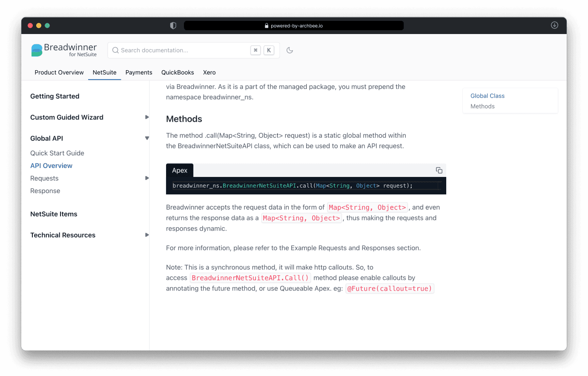Go to the Xero tab
This screenshot has height=376, width=588.
(x=209, y=72)
